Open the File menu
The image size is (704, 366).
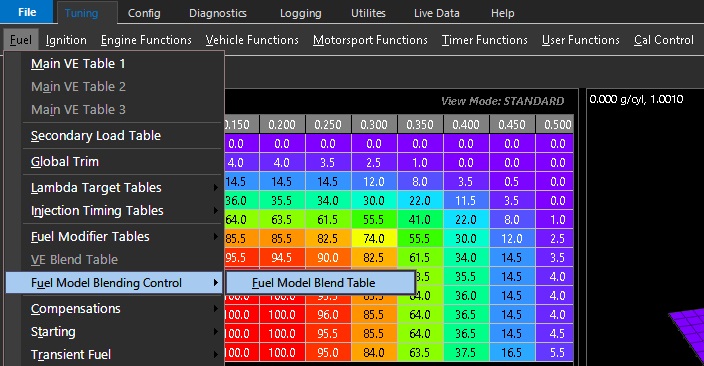coord(26,12)
